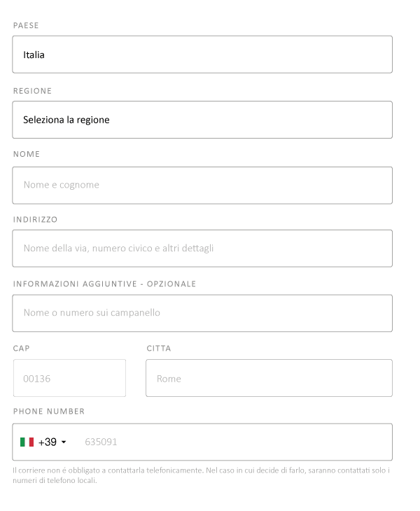Screen dimensions: 420x511
Task: Click the REGIONE field label
Action: (x=32, y=91)
